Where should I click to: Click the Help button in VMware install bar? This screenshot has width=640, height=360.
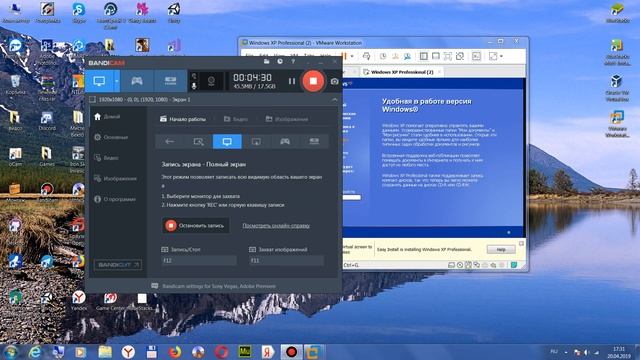[x=501, y=249]
